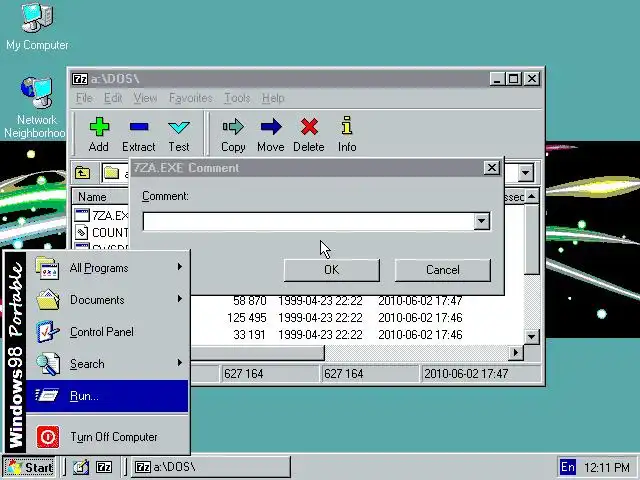The height and width of the screenshot is (480, 640).
Task: Go up one folder with the arrow icon
Action: tap(82, 173)
